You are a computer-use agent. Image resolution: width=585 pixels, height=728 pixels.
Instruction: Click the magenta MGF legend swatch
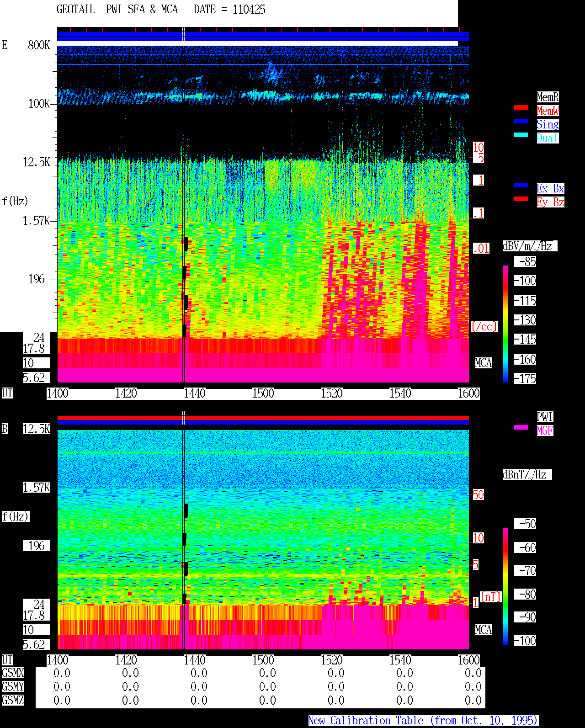click(521, 427)
